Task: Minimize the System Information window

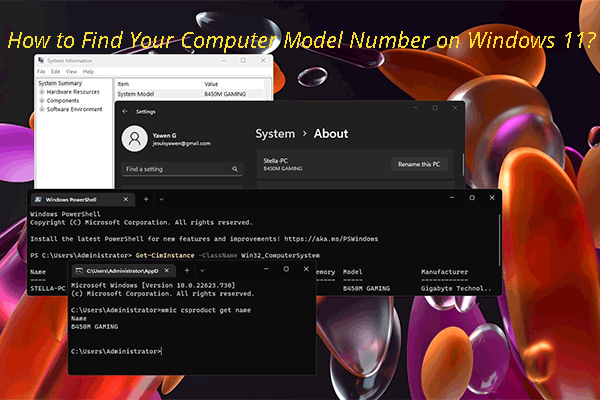Action: tap(223, 60)
